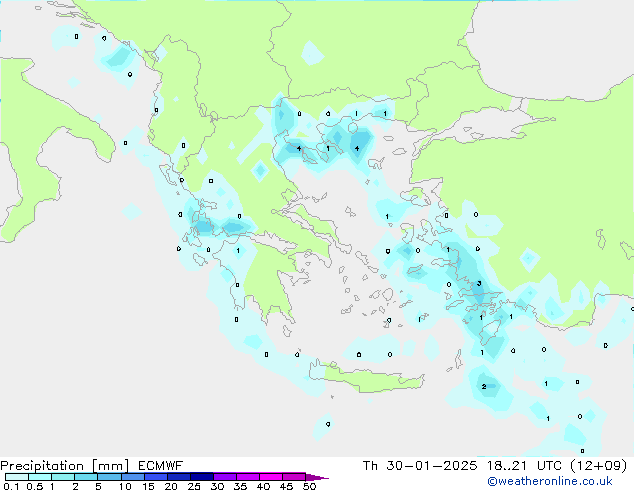This screenshot has width=634, height=490.
Task: Click the legend label '0.1'
Action: pyautogui.click(x=11, y=486)
